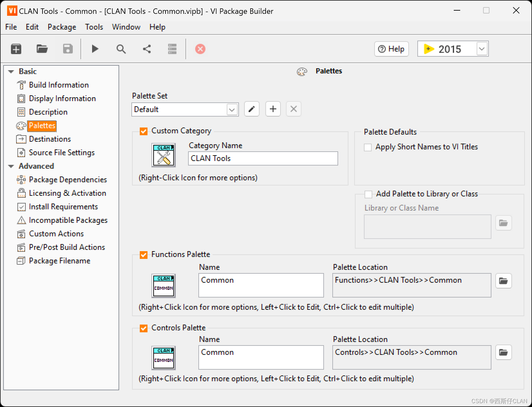Screen dimensions: 532x407
Task: Check Add Palette to Library or Class
Action: [x=368, y=194]
